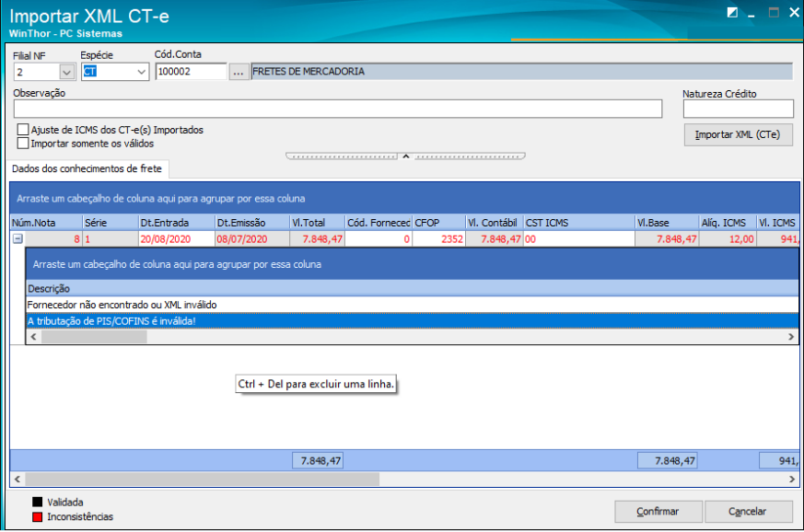This screenshot has height=532, width=804.
Task: Enable Ajuste de ICMS dos CT-e(s) Importados
Action: pos(22,129)
